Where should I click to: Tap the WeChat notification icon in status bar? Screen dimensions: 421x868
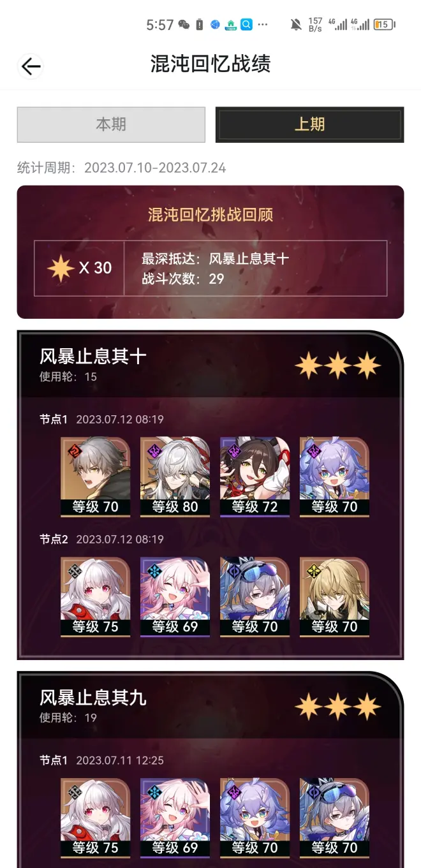click(184, 25)
